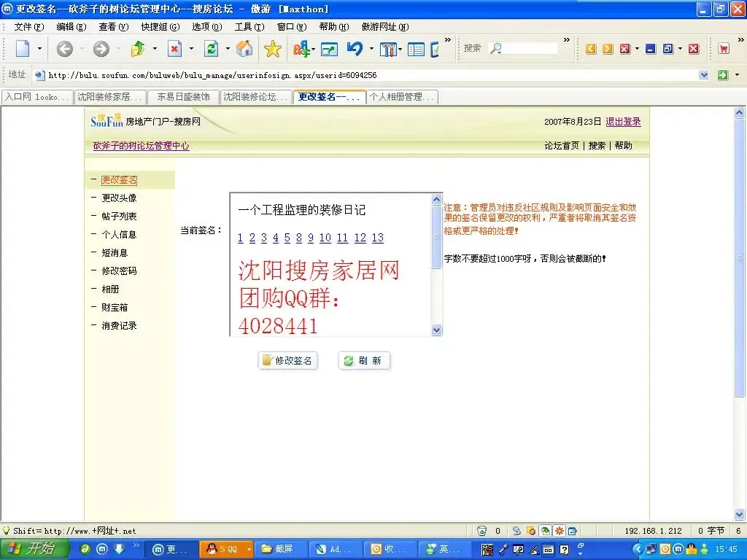Expand the Undo history dropdown arrow
Viewport: 747px width, 560px height.
[x=371, y=49]
